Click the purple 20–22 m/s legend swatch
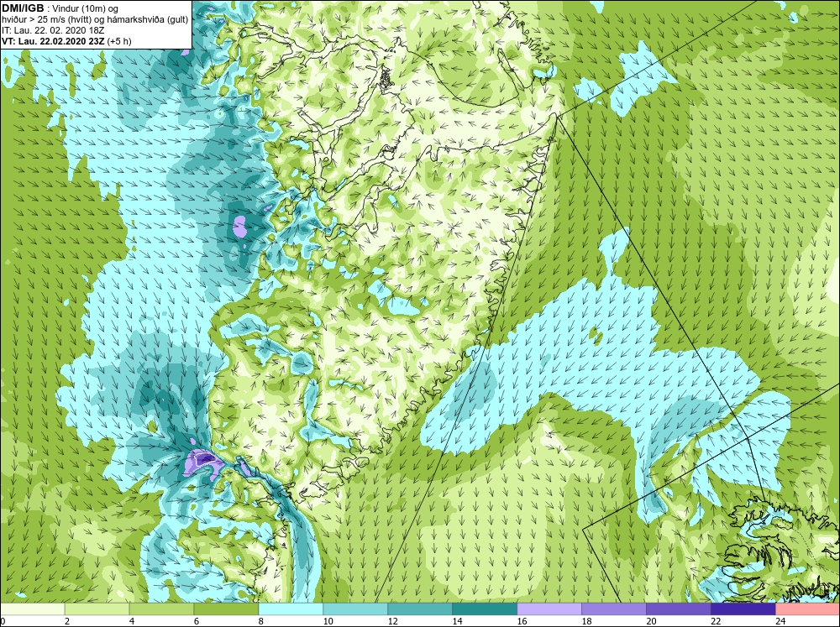This screenshot has height=627, width=840. 679,609
